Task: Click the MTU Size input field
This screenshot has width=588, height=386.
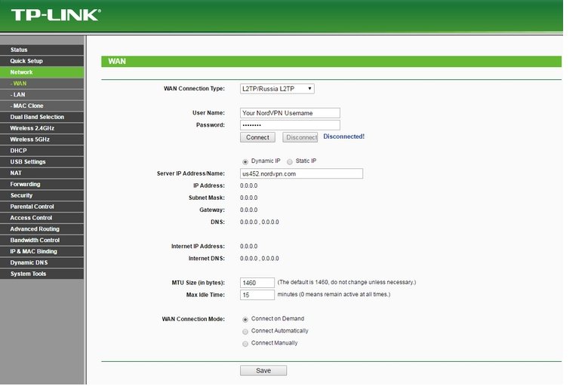Action: pos(257,283)
